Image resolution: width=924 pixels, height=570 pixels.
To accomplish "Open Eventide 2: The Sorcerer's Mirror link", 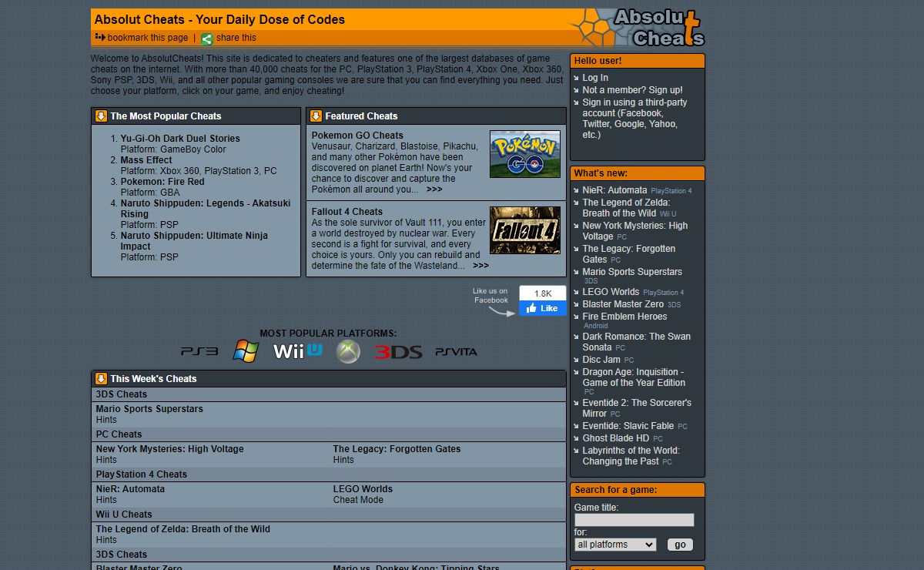I will (637, 408).
